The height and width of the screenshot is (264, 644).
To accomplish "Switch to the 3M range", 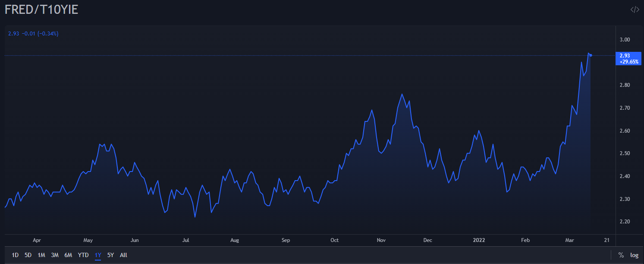I will coord(55,255).
